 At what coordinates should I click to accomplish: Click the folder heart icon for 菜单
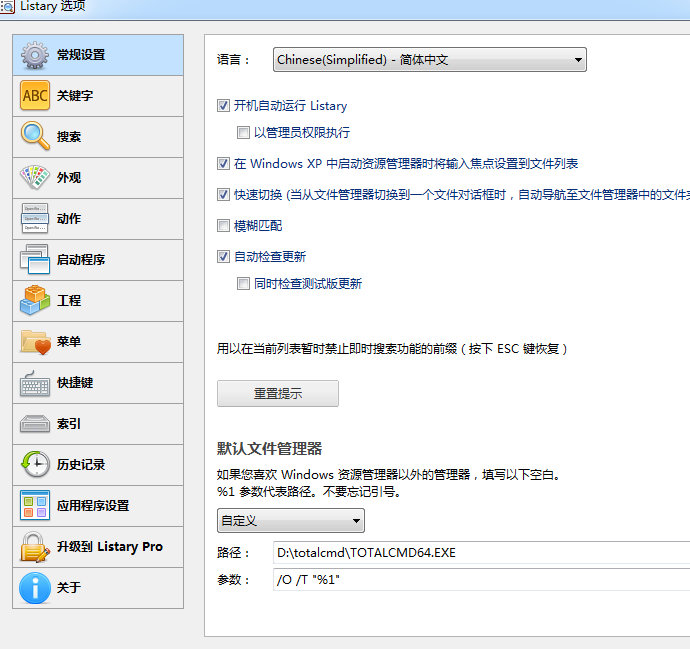[36, 342]
